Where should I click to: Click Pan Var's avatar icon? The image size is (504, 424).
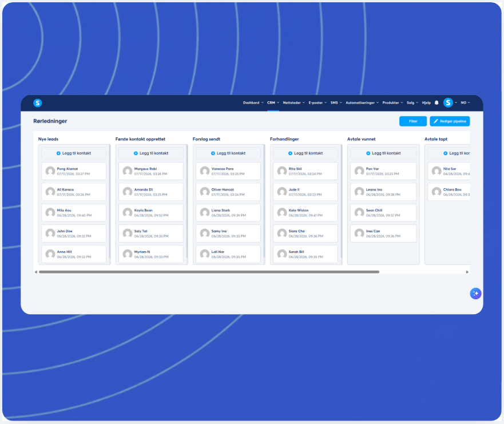pyautogui.click(x=359, y=171)
